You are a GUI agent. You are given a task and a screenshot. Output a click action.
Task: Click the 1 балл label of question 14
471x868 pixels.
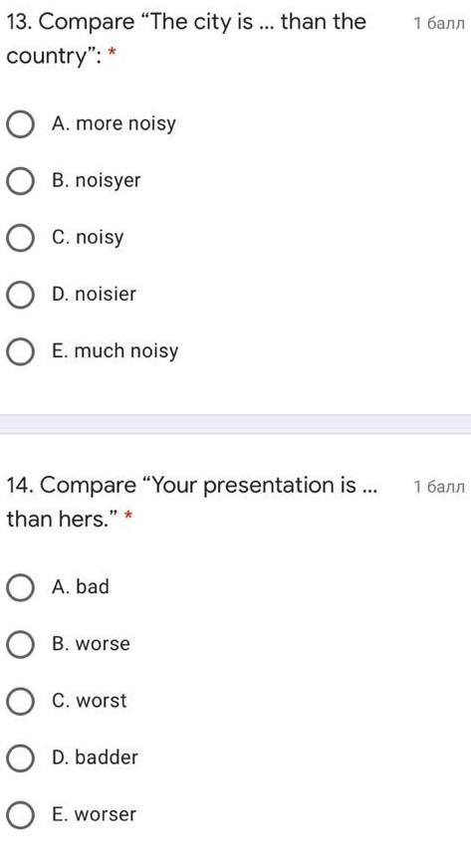[439, 487]
